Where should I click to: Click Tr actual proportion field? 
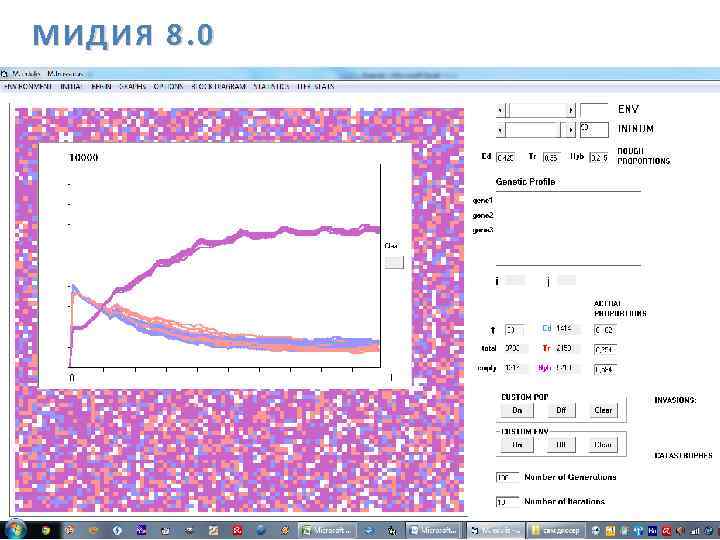point(604,349)
